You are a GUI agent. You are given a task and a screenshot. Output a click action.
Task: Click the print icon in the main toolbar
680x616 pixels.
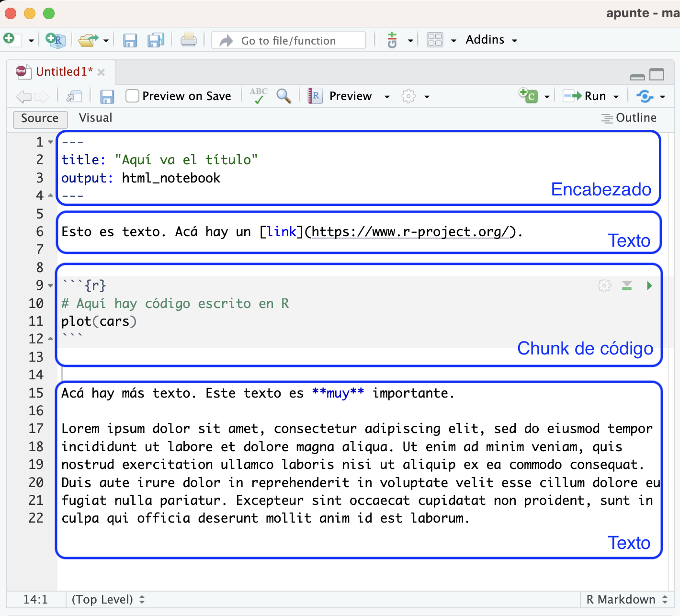(x=189, y=40)
